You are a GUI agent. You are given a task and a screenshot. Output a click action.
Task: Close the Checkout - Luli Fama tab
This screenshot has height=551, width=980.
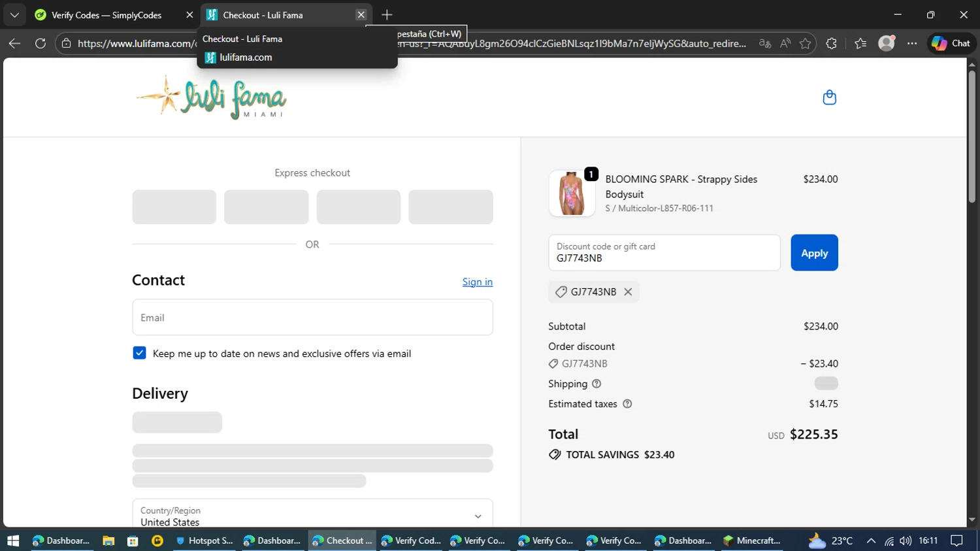point(361,14)
